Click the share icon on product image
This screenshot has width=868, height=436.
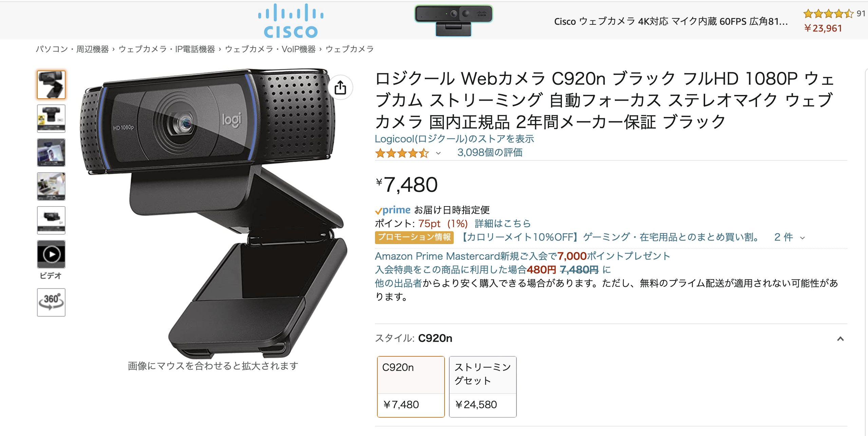[x=340, y=87]
